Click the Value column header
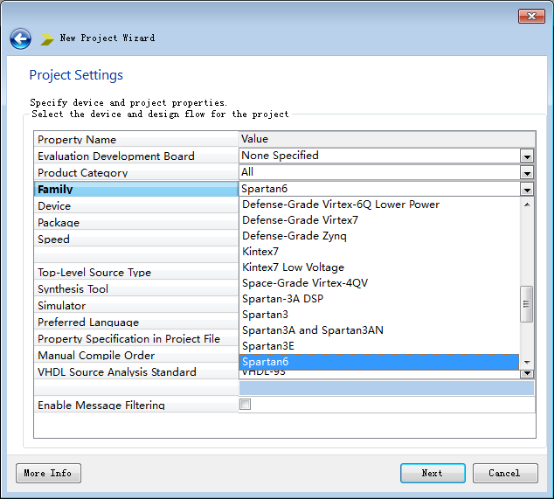 [x=387, y=139]
